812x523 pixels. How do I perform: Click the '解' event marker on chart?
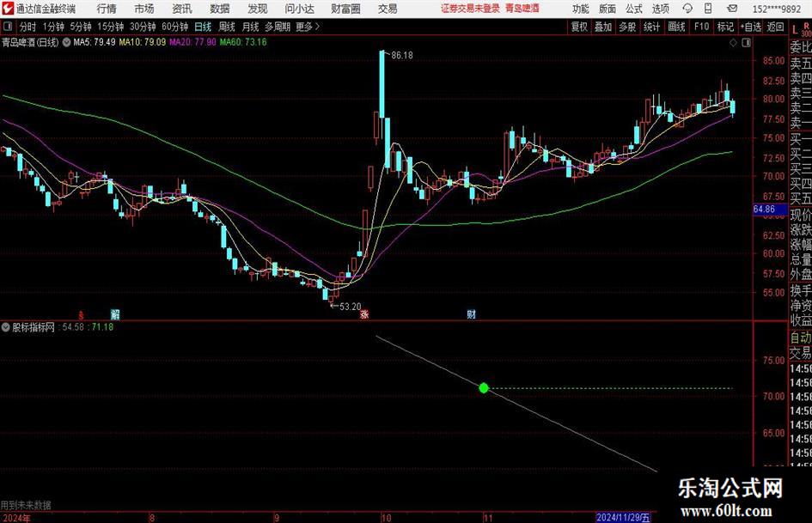tap(115, 313)
